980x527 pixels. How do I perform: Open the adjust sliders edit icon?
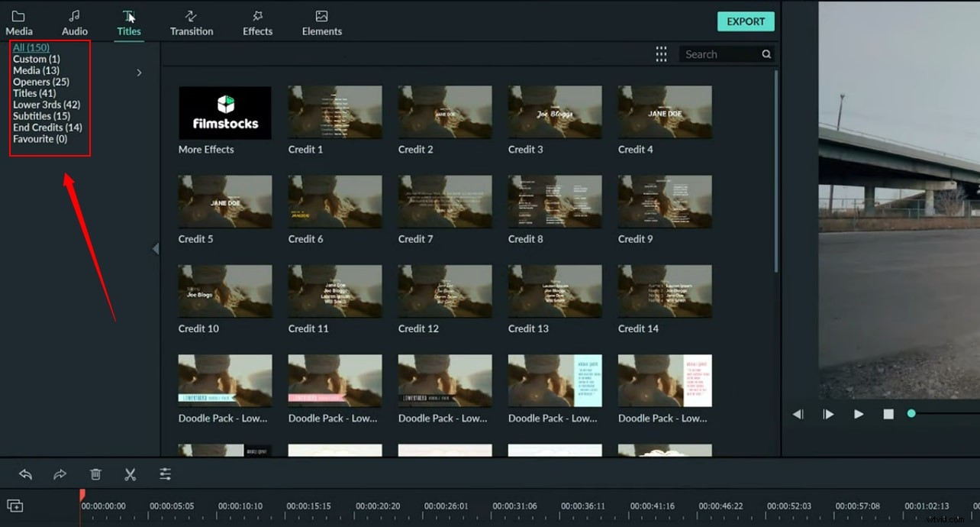click(x=165, y=474)
